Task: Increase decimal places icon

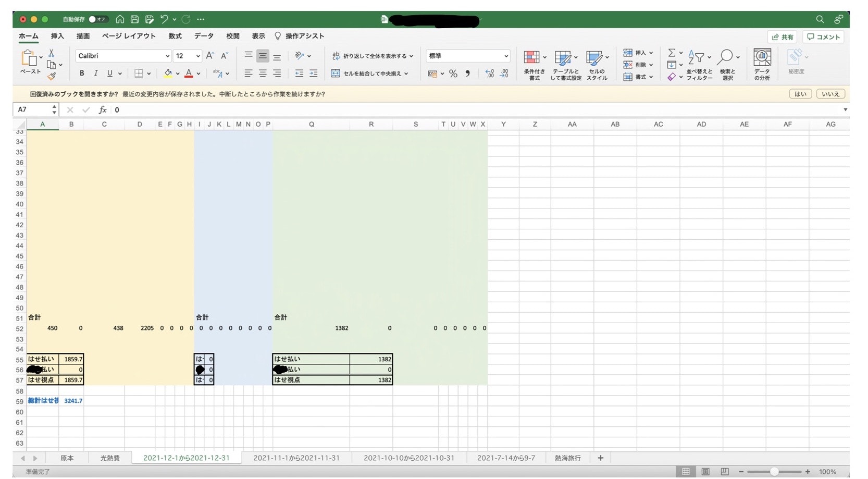Action: tap(490, 73)
